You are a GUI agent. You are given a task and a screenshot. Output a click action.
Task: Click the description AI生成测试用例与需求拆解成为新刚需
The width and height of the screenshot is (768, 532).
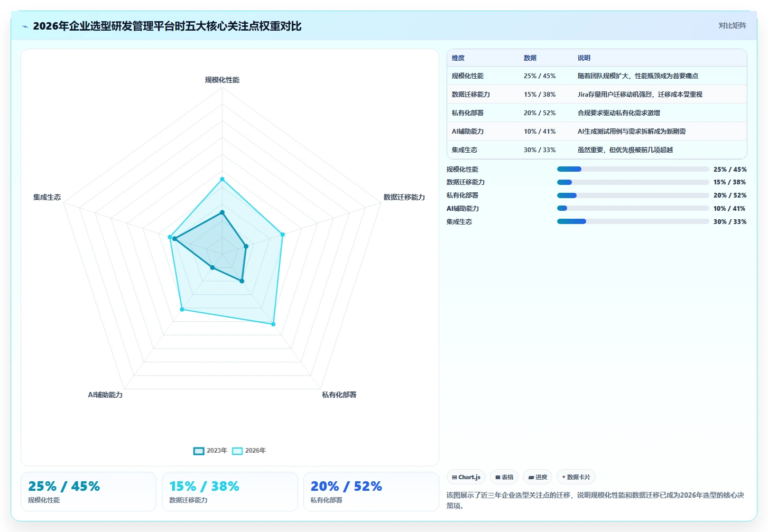pos(632,132)
